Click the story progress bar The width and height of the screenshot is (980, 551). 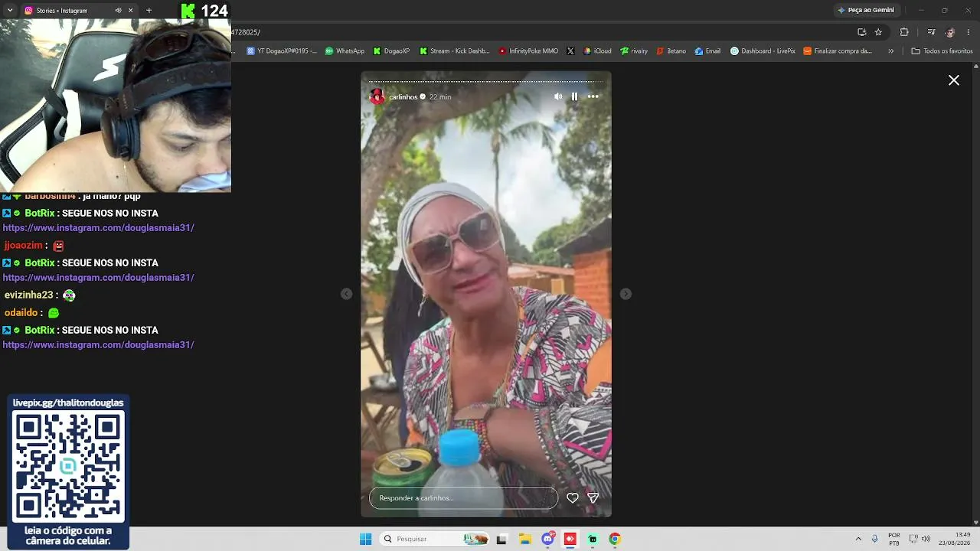point(486,81)
